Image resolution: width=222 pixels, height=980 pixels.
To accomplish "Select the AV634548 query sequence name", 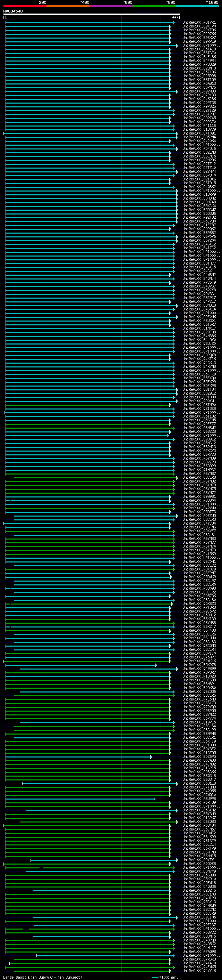I will (x=13, y=11).
